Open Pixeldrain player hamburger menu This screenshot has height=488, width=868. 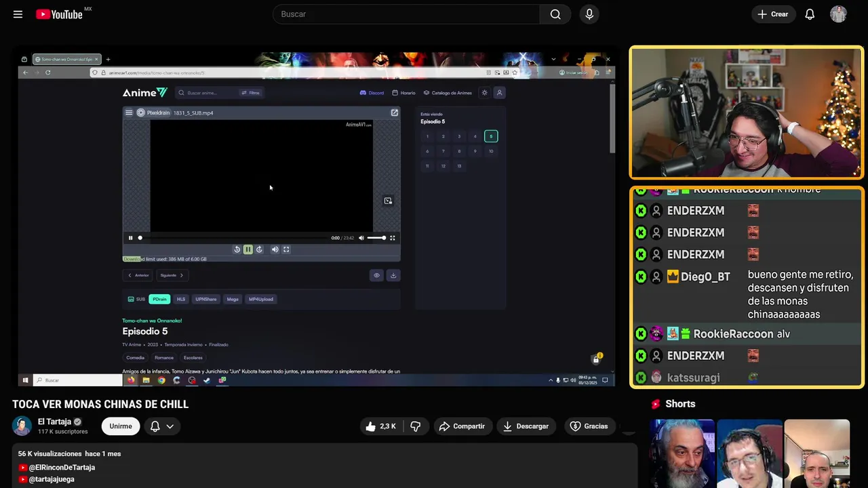(x=129, y=113)
